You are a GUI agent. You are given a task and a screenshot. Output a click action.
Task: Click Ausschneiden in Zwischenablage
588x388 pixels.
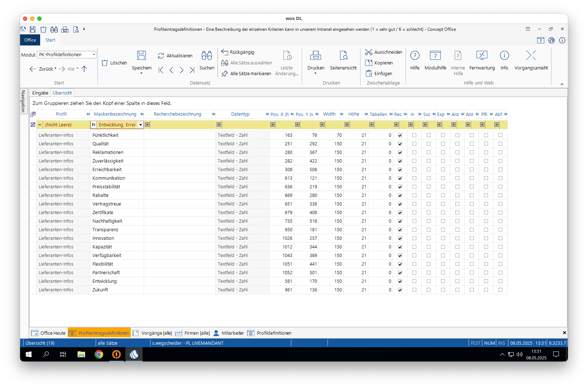point(383,52)
